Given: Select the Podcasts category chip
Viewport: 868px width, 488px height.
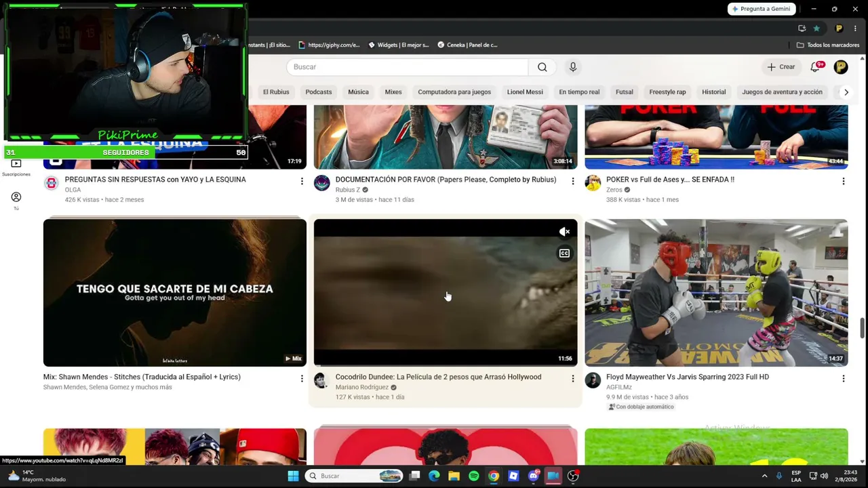Looking at the screenshot, I should coord(319,92).
